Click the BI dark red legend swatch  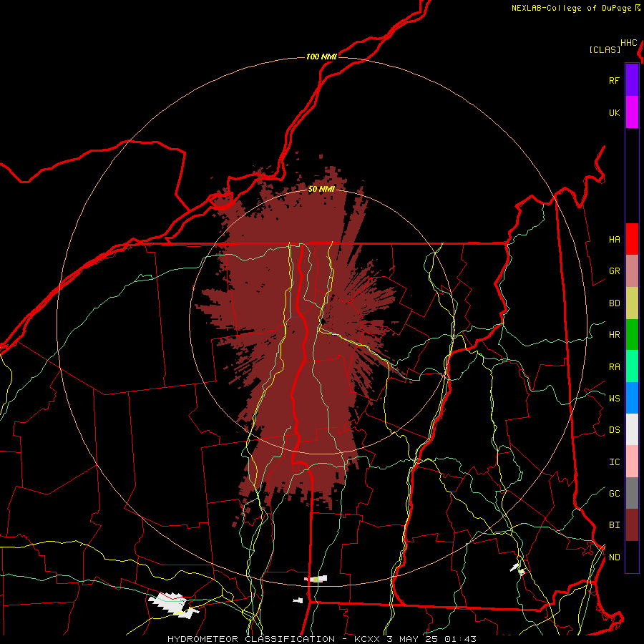tap(632, 525)
